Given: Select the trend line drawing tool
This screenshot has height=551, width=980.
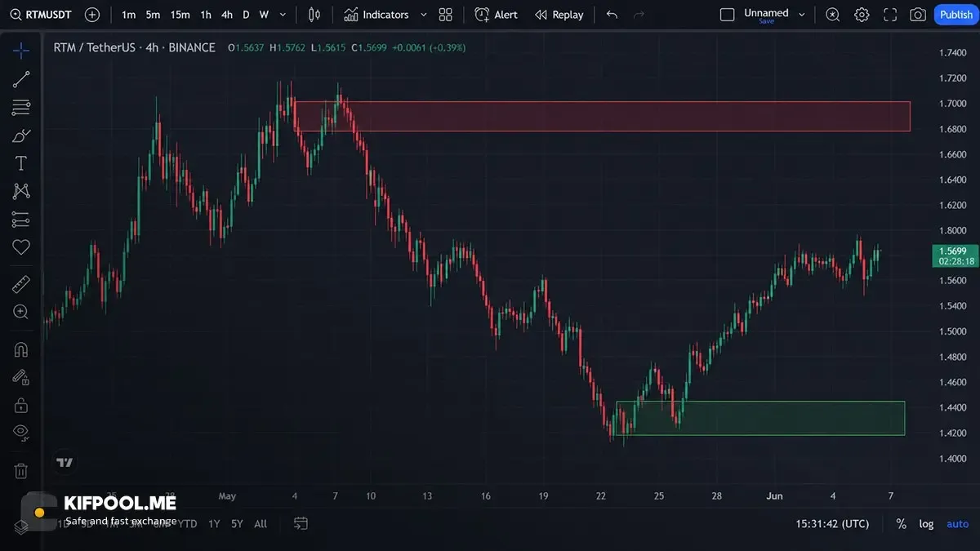Looking at the screenshot, I should coord(21,79).
